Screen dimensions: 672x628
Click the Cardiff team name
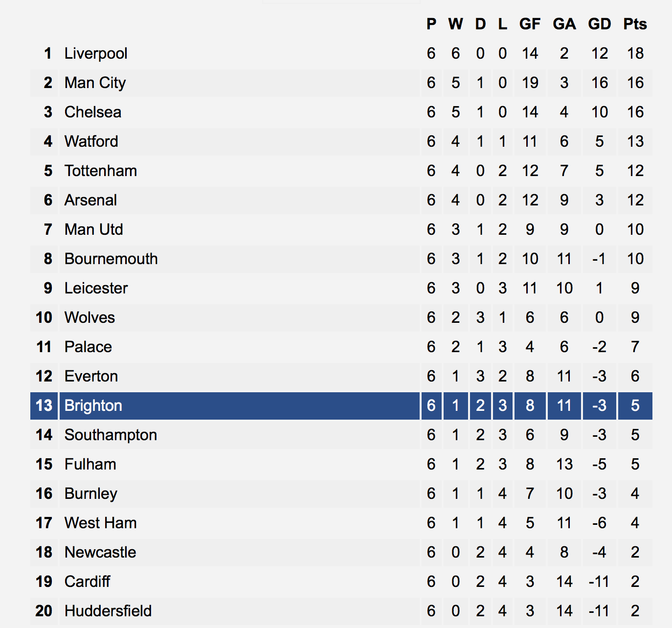pos(88,582)
